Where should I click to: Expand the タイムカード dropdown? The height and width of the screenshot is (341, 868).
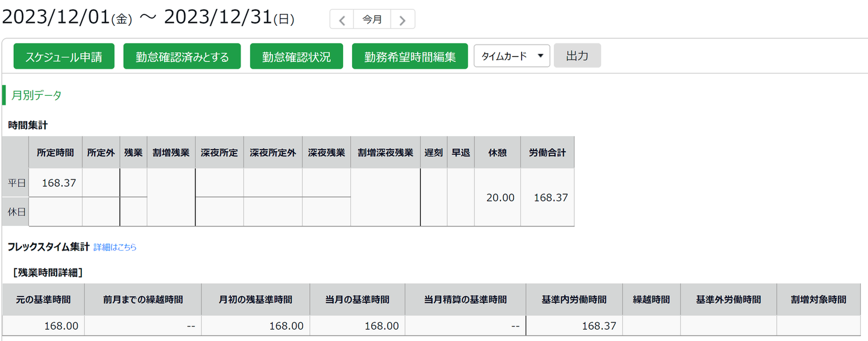point(512,56)
